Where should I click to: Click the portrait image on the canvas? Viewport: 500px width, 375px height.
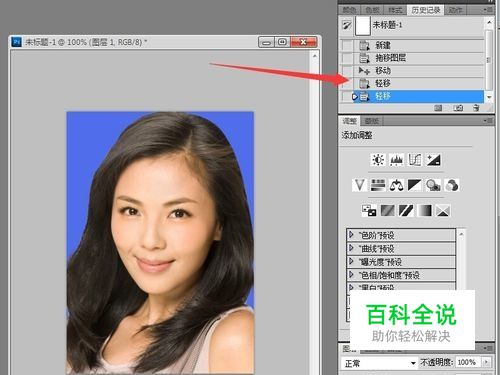pyautogui.click(x=160, y=243)
